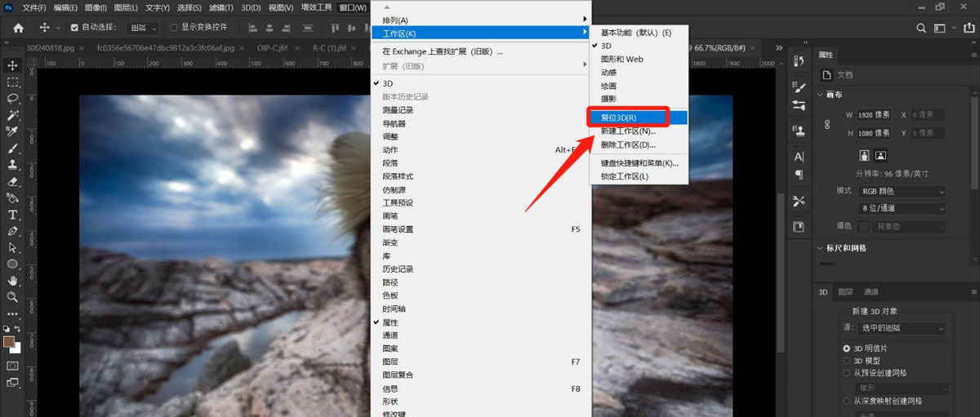Click the Home icon in options bar
980x417 pixels.
pos(18,28)
